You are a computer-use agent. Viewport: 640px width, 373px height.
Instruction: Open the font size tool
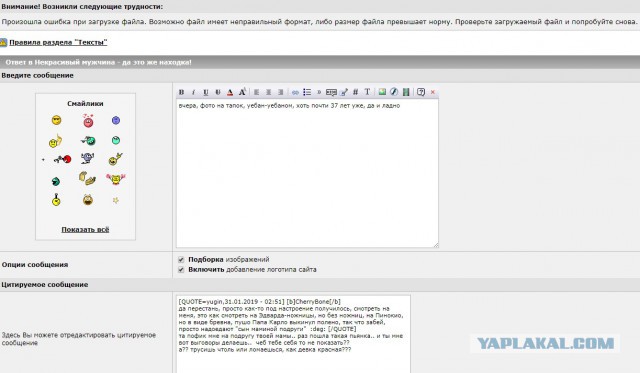click(242, 92)
